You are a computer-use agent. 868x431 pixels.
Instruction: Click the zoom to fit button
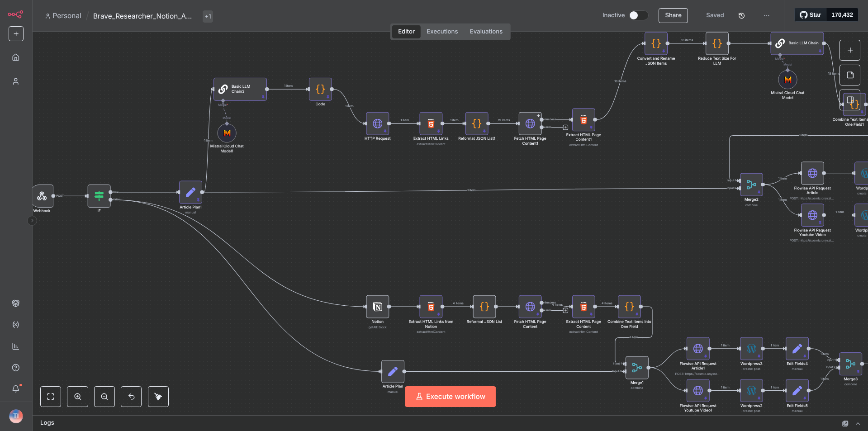[51, 397]
